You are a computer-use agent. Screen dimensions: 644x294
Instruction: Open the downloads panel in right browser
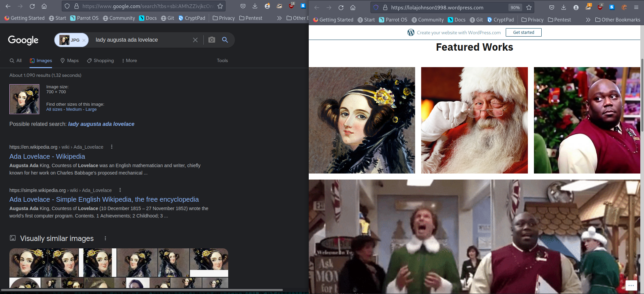[x=563, y=7]
